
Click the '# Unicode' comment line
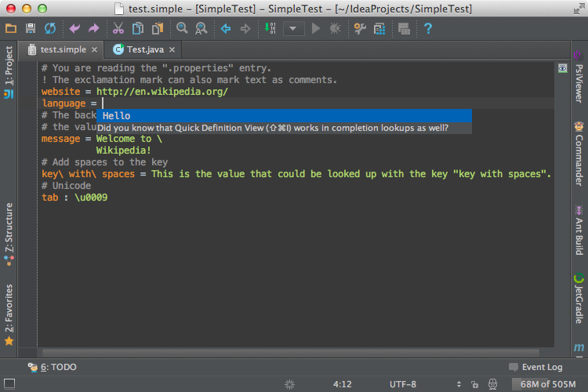67,186
